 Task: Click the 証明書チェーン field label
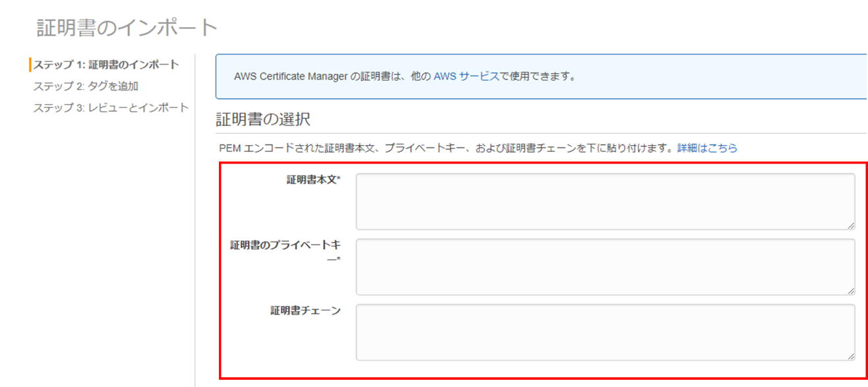[305, 311]
